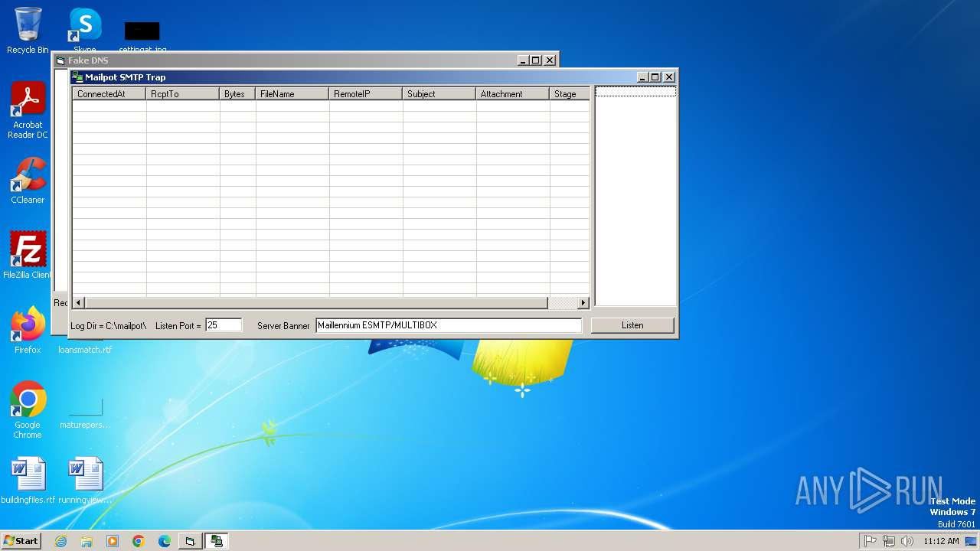Close the Mailpot SMTP Trap window
This screenshot has width=980, height=551.
pos(669,77)
